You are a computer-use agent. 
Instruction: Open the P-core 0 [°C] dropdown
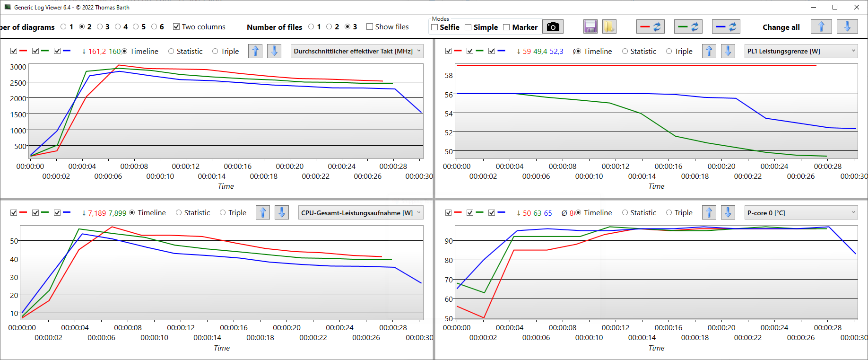click(801, 213)
